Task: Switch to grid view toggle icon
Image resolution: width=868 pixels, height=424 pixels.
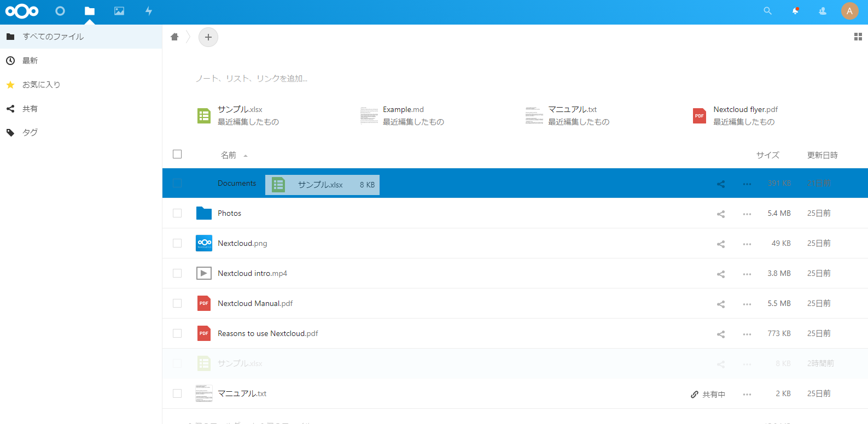Action: [x=858, y=37]
